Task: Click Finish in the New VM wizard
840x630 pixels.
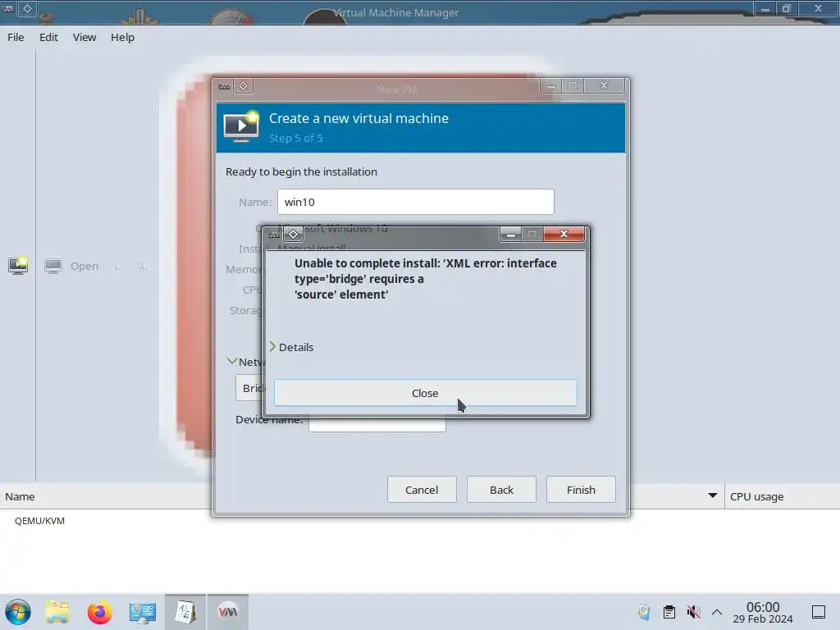Action: pyautogui.click(x=581, y=490)
